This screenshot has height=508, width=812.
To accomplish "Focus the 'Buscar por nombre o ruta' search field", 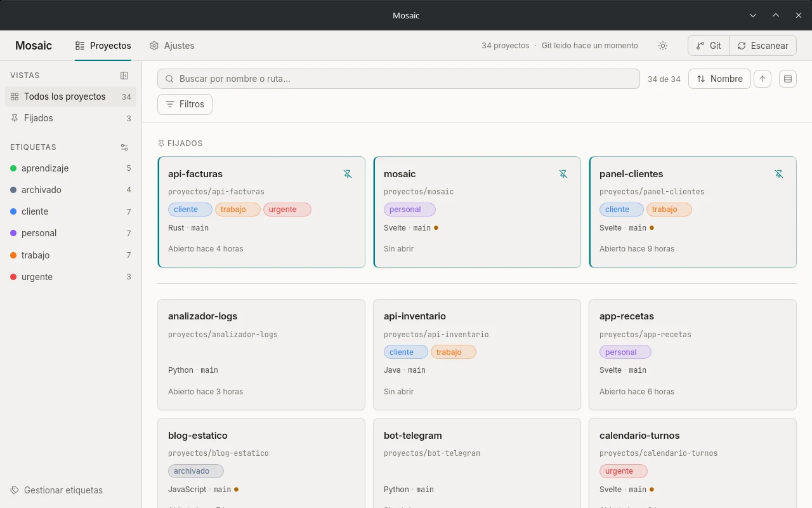I will [x=398, y=79].
